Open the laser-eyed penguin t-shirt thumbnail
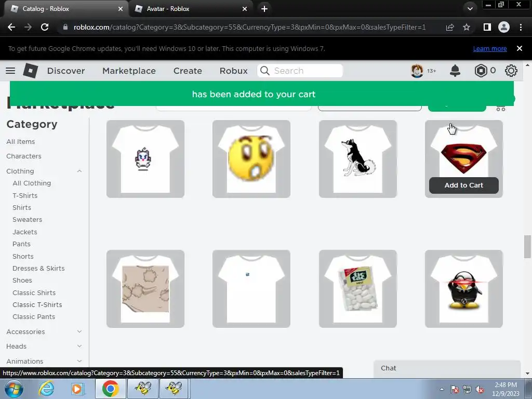Viewport: 532px width, 399px height. point(463,289)
